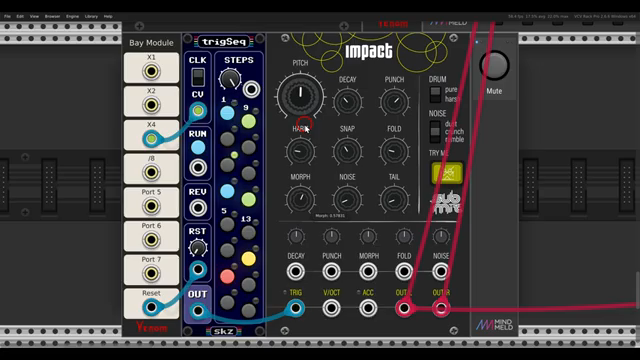Click the Reset jack on Bay Module
640x360 pixels.
(x=151, y=307)
